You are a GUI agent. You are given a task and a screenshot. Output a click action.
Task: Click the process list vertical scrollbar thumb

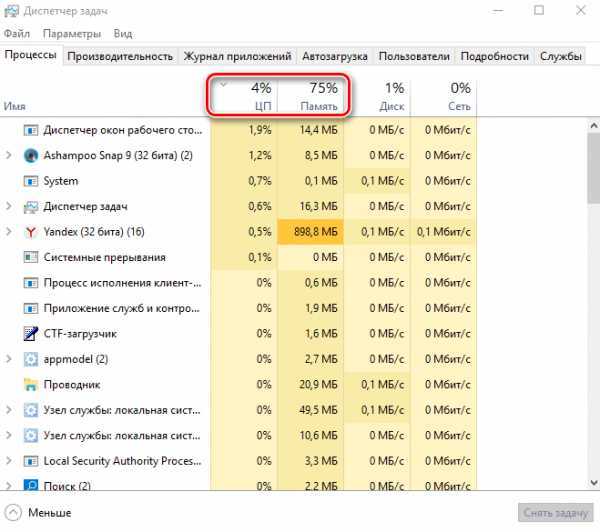pos(593,168)
